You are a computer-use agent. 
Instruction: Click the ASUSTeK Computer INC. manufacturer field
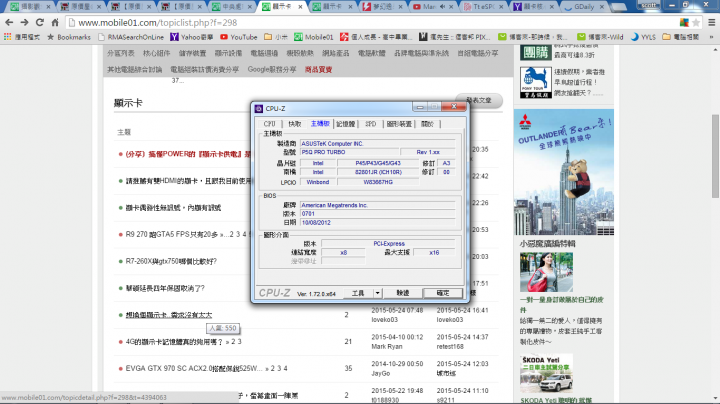click(x=377, y=144)
